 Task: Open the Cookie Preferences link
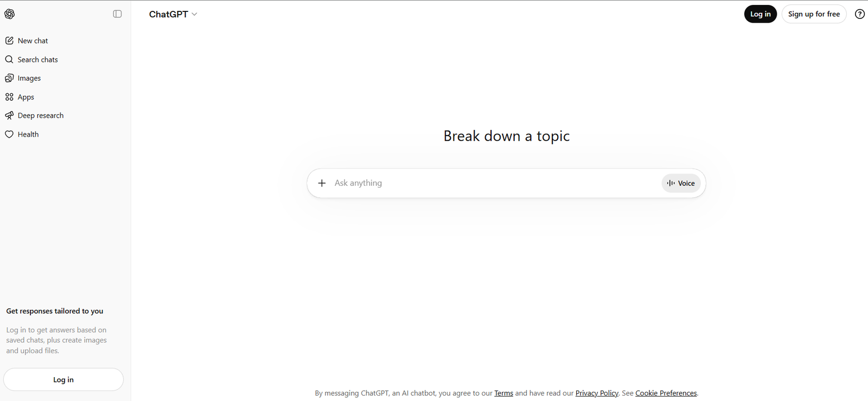click(x=666, y=393)
